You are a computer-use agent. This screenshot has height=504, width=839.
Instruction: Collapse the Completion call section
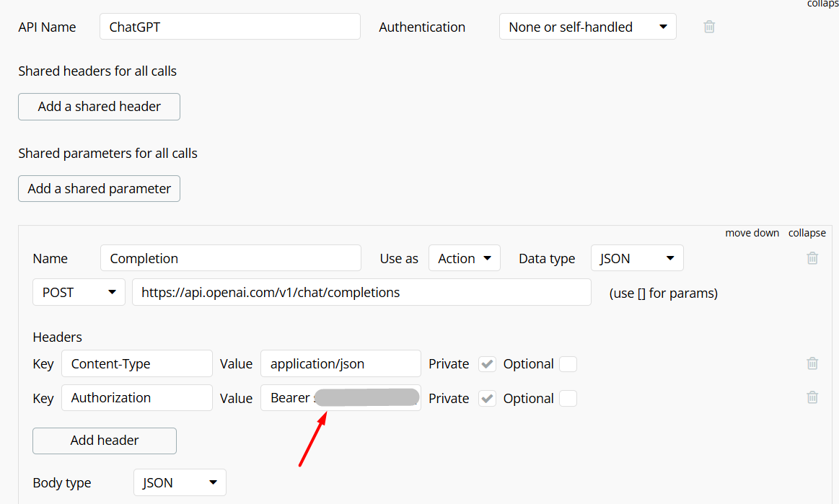tap(807, 233)
